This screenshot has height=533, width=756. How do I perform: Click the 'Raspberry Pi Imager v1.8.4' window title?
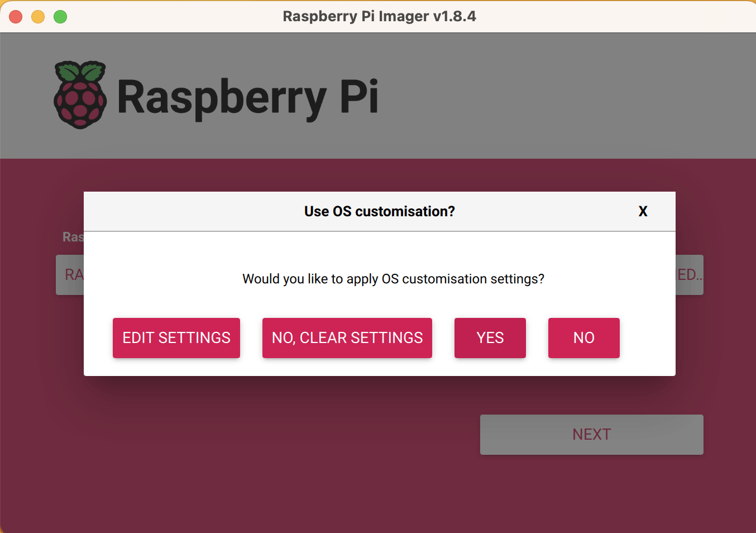[x=380, y=16]
